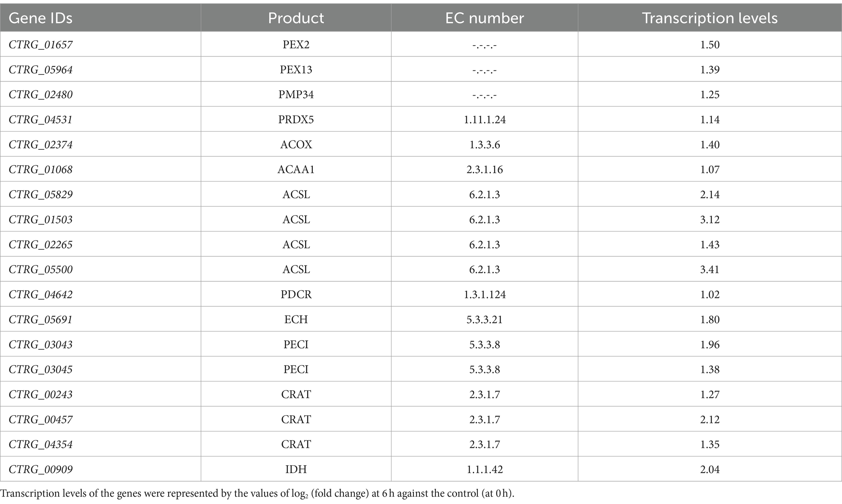This screenshot has height=504, width=842.
Task: Select the Product column header
Action: pyautogui.click(x=296, y=18)
